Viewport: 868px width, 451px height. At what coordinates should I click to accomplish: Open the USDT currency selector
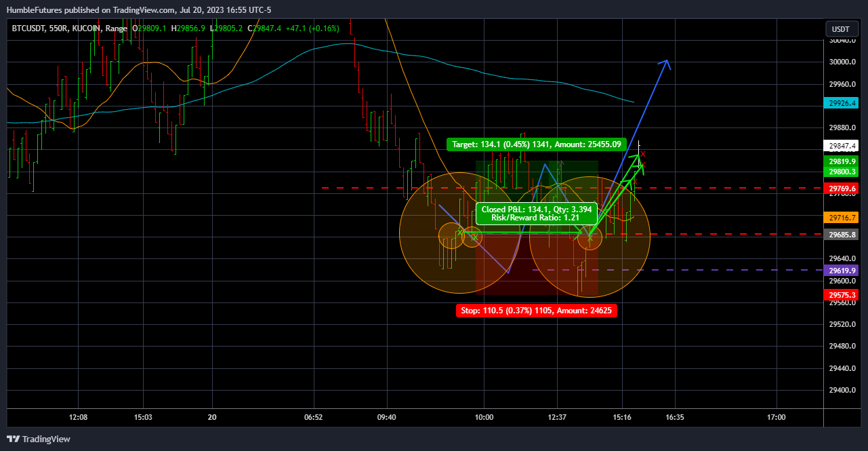841,29
